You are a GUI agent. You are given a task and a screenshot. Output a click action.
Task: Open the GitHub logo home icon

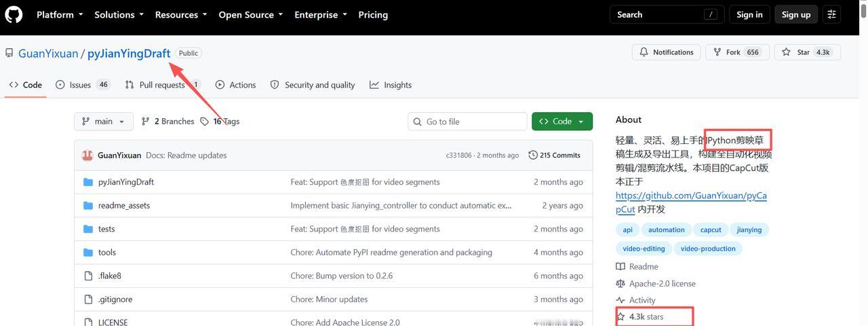point(14,14)
